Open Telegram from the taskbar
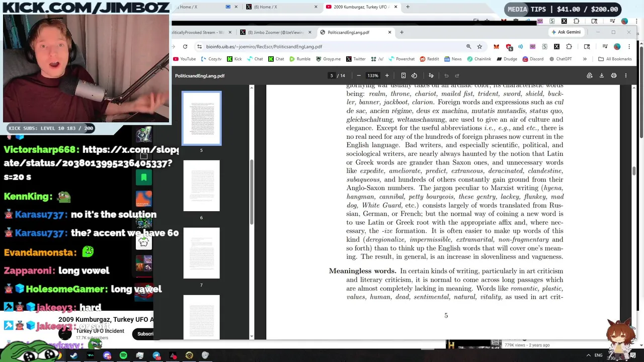The image size is (644, 362). point(156,356)
